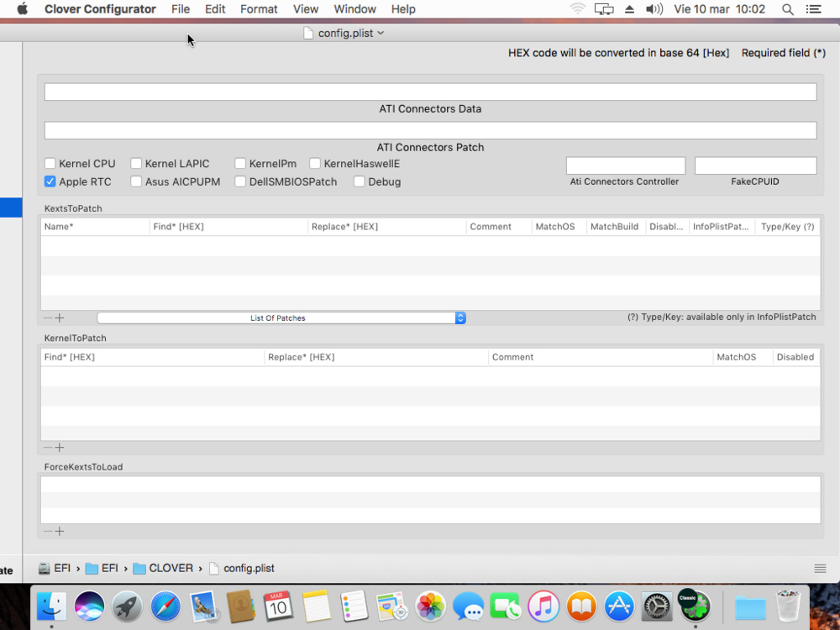Click the path bar menu lines icon
Screen dimensions: 840x630
point(820,569)
